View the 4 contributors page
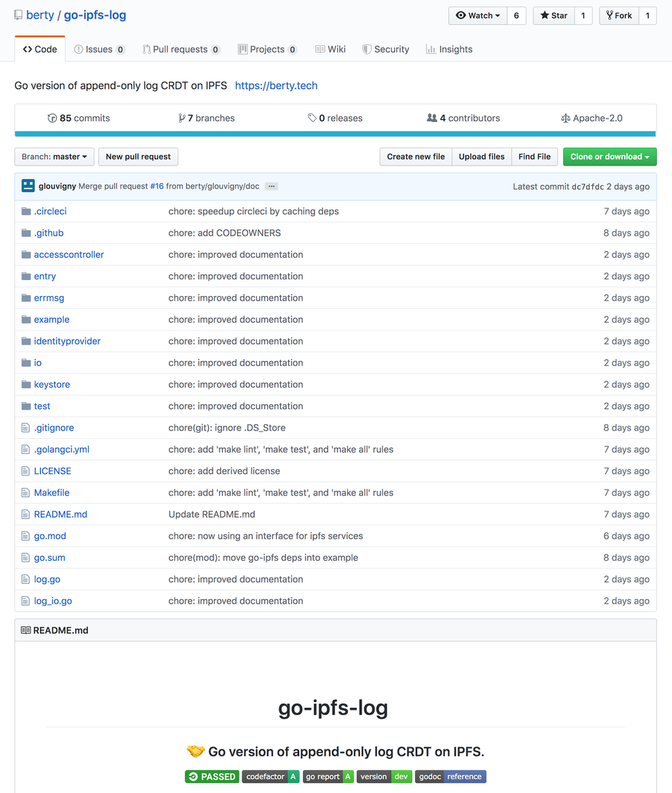 463,118
